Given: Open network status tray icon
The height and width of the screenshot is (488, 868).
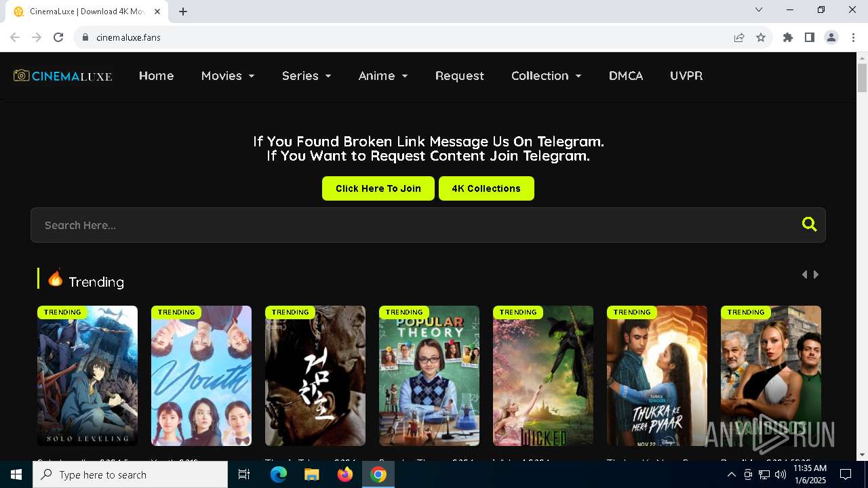Looking at the screenshot, I should [764, 474].
